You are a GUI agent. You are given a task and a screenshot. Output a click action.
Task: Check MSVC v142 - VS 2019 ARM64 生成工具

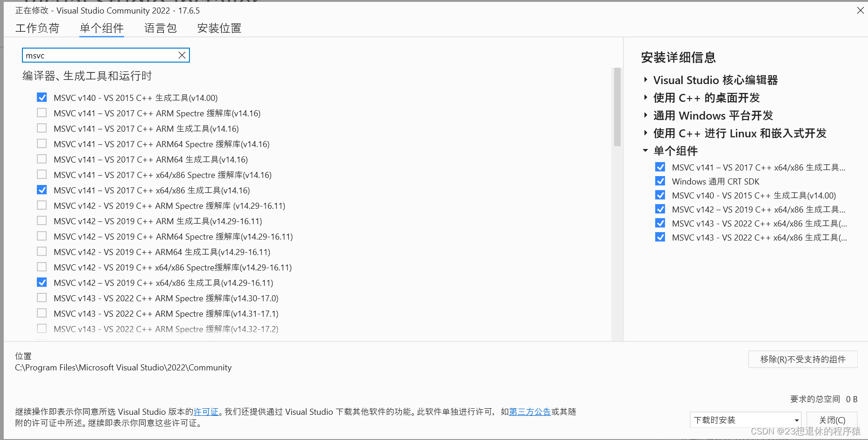[42, 251]
